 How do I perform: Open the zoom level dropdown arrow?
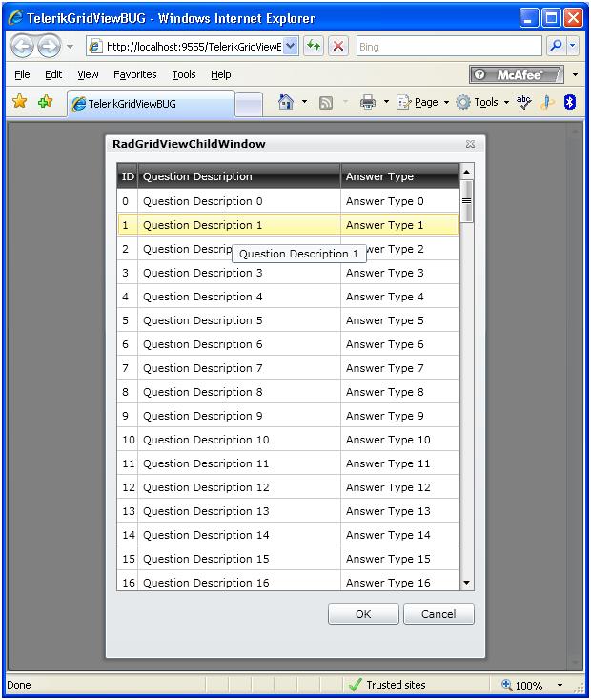point(560,685)
